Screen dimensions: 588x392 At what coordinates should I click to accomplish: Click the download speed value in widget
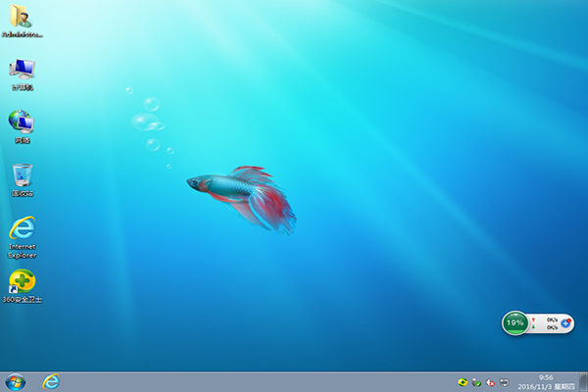pyautogui.click(x=552, y=327)
